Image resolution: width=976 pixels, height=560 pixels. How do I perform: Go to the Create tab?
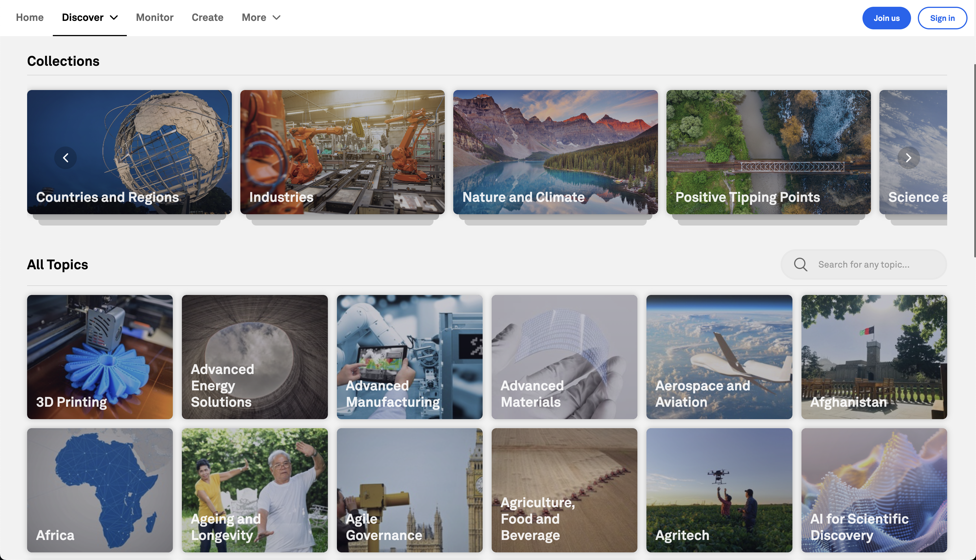pos(207,18)
